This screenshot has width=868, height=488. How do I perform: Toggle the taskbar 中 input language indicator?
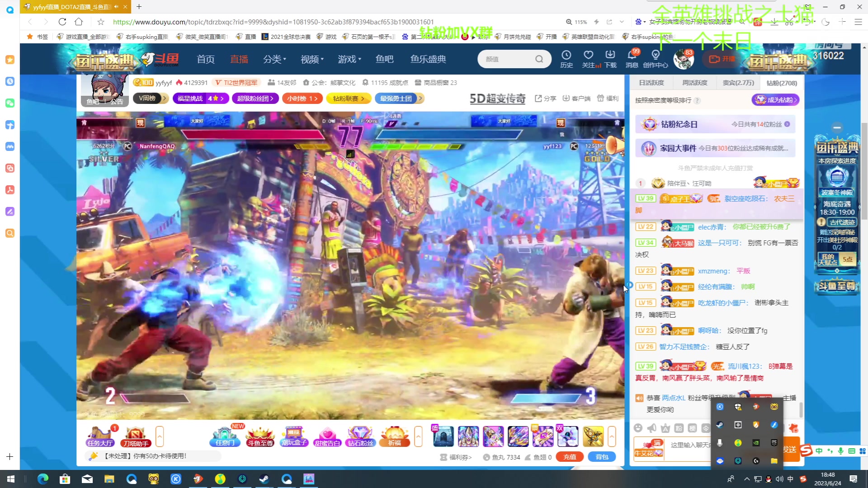point(790,479)
